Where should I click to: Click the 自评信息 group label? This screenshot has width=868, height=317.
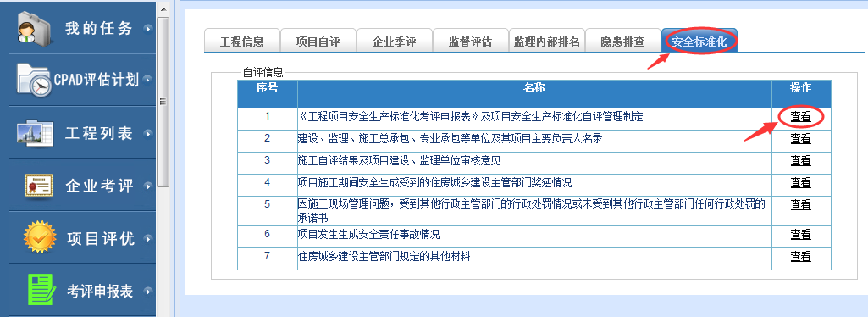pyautogui.click(x=263, y=71)
